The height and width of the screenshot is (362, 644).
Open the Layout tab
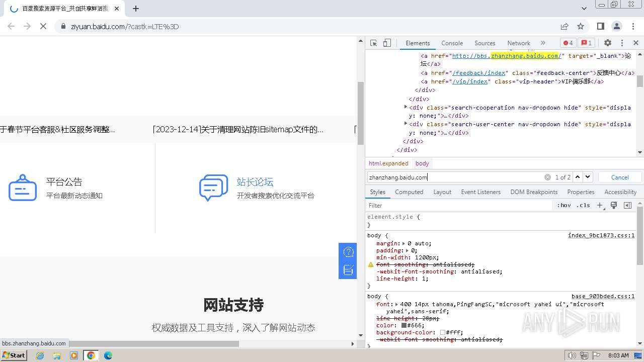coord(442,192)
